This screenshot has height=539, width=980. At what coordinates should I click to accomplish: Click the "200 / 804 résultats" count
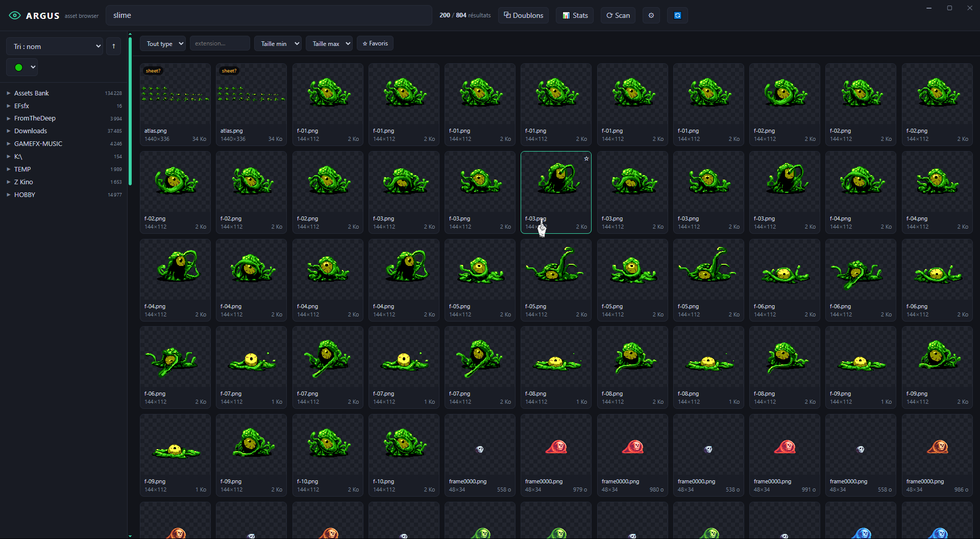pyautogui.click(x=465, y=15)
